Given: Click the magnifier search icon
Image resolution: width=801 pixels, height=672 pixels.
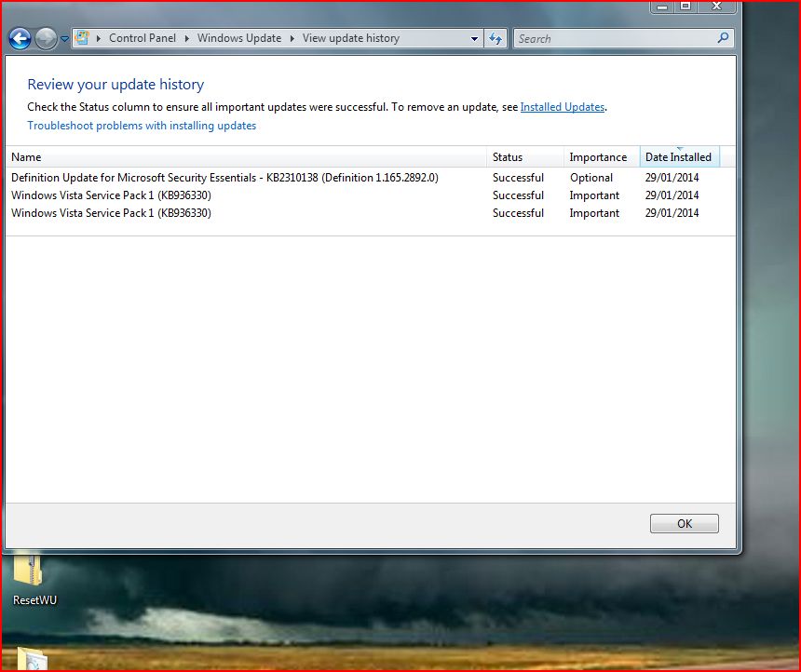Looking at the screenshot, I should 724,38.
